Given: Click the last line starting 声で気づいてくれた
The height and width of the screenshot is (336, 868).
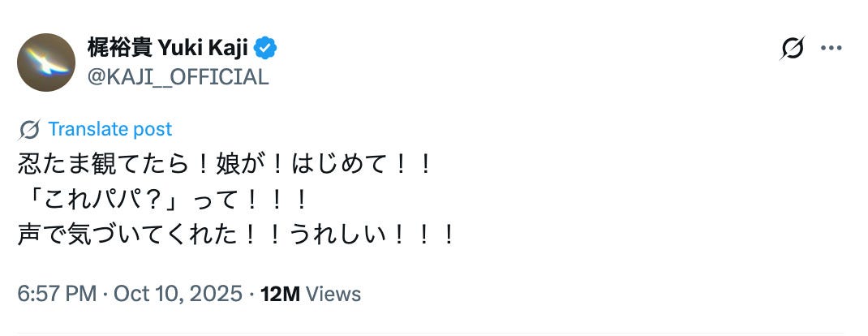Looking at the screenshot, I should click(122, 235).
